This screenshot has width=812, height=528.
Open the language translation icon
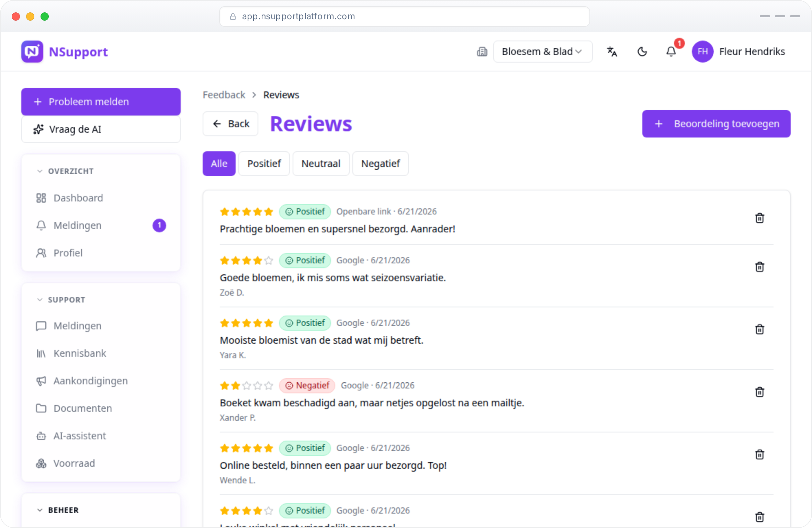tap(612, 52)
